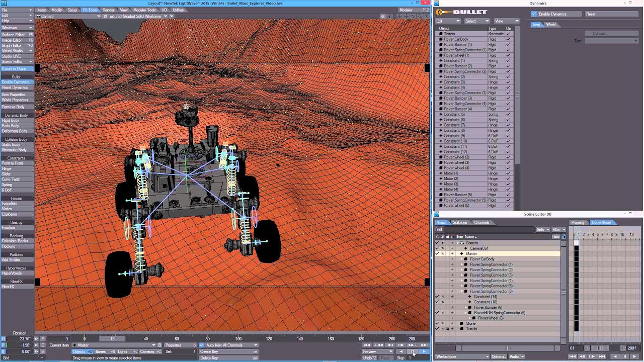Click the Scene Editor hierarchy view icon
This screenshot has width=644, height=362.
[x=563, y=237]
